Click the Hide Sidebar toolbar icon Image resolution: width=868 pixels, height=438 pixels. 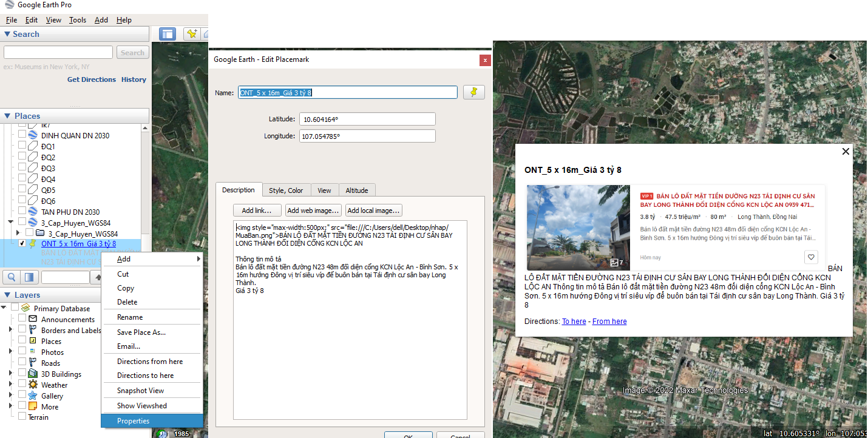tap(168, 34)
